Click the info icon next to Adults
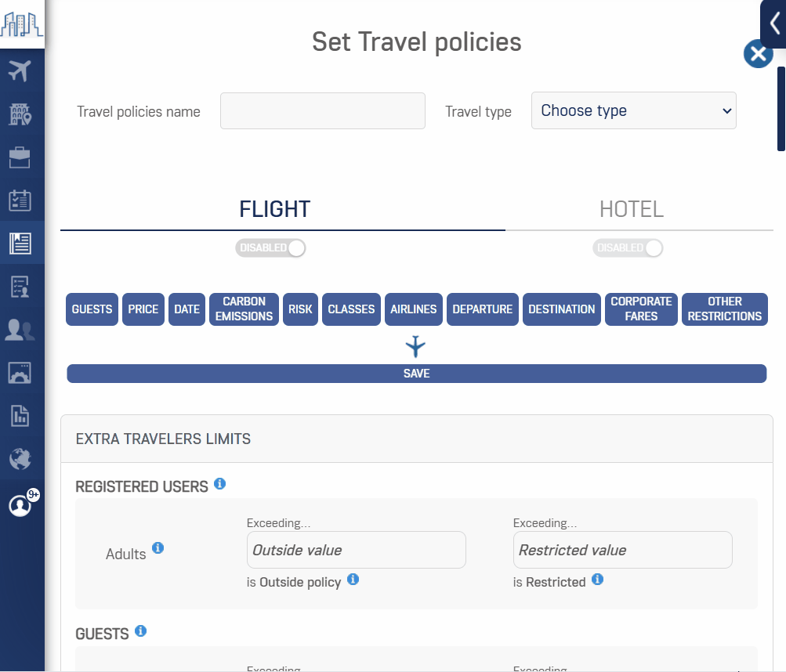The height and width of the screenshot is (672, 786). (x=158, y=548)
